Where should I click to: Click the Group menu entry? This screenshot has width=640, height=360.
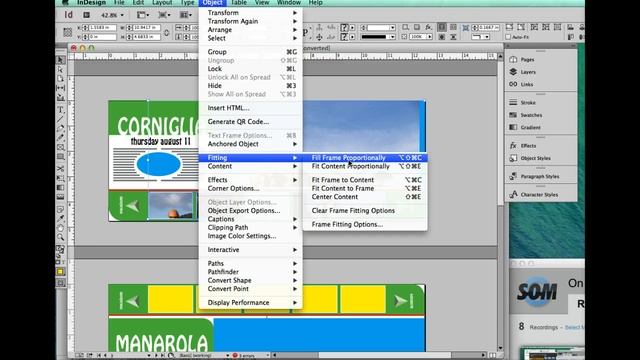pyautogui.click(x=251, y=52)
